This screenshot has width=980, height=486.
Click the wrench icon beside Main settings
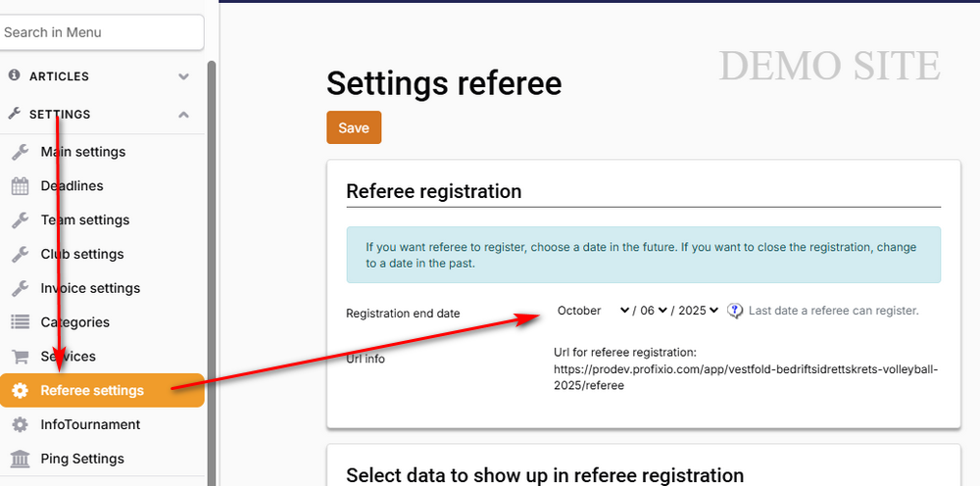[x=20, y=152]
